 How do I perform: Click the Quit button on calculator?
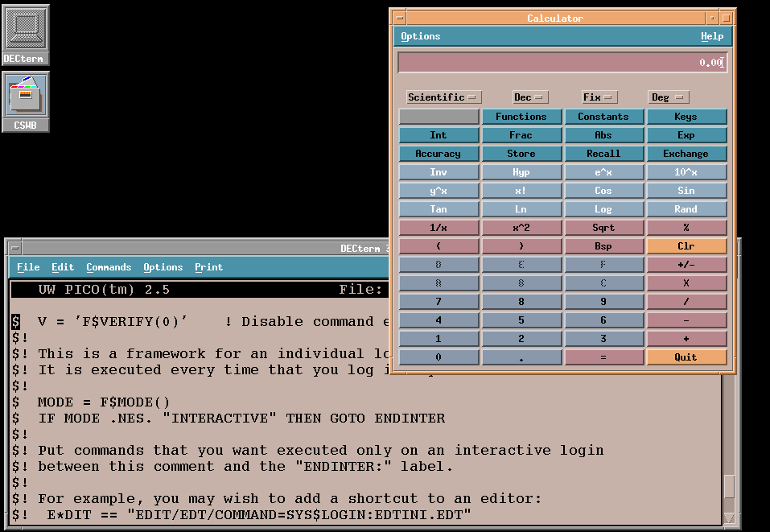[x=686, y=357]
